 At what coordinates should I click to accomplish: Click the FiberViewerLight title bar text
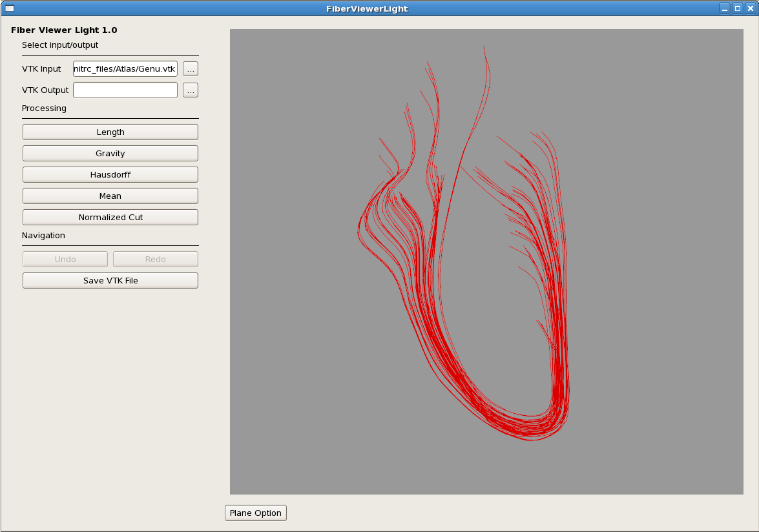(x=367, y=8)
